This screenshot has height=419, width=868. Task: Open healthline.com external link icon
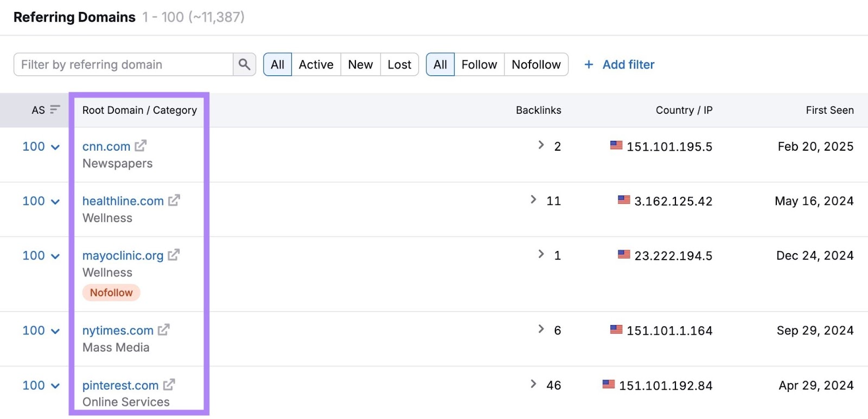tap(174, 201)
